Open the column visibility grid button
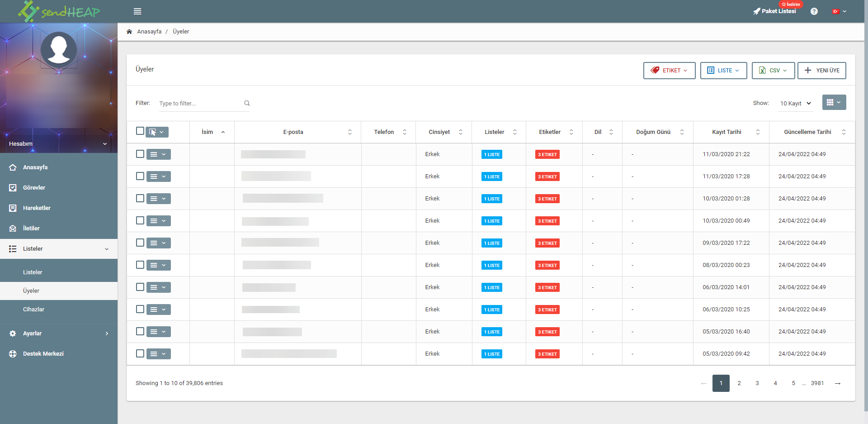The image size is (868, 424). pos(834,103)
